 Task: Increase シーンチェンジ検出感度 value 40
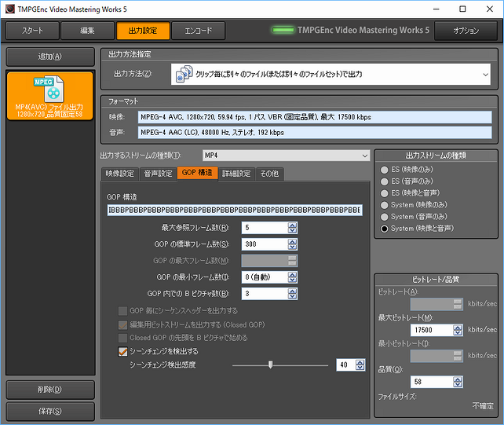[360, 362]
